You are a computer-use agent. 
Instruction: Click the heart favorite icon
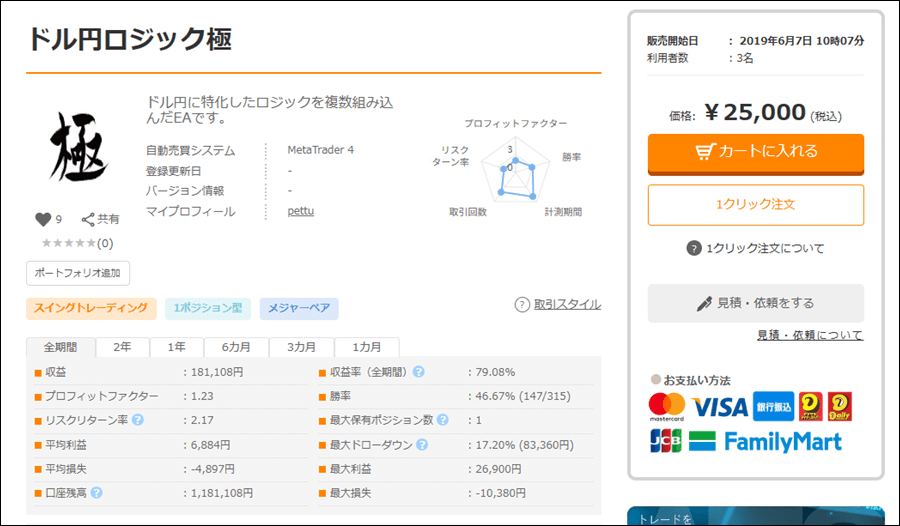click(43, 219)
